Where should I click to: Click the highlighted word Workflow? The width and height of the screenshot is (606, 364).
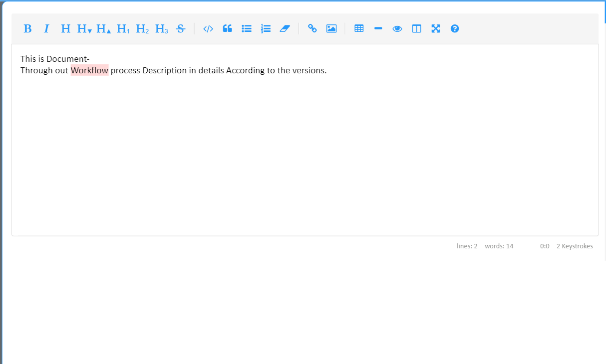pos(89,70)
